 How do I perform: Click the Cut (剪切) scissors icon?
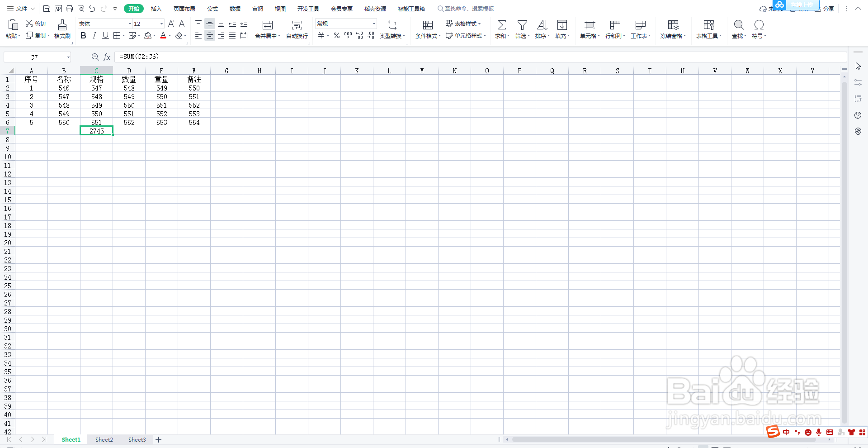(x=29, y=24)
